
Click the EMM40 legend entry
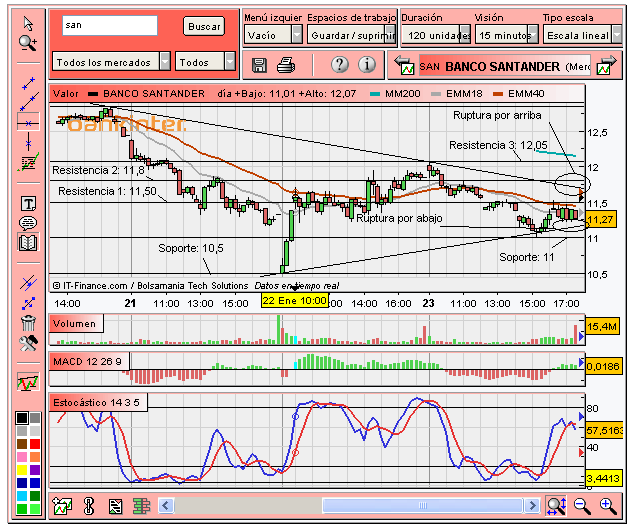519,94
